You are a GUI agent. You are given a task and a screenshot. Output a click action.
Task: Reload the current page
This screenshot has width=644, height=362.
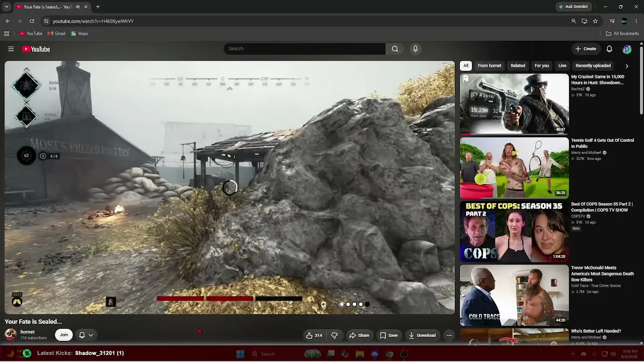coord(32,21)
